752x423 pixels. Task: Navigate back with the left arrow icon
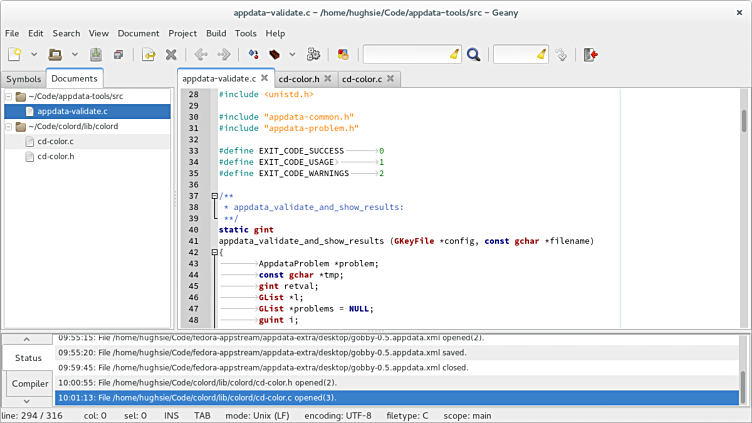click(x=201, y=54)
